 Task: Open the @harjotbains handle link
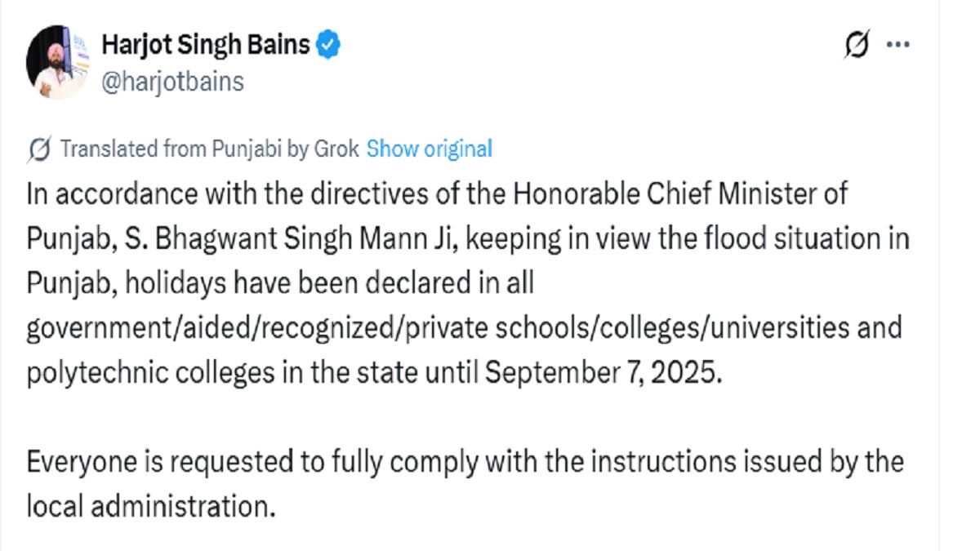tap(172, 82)
